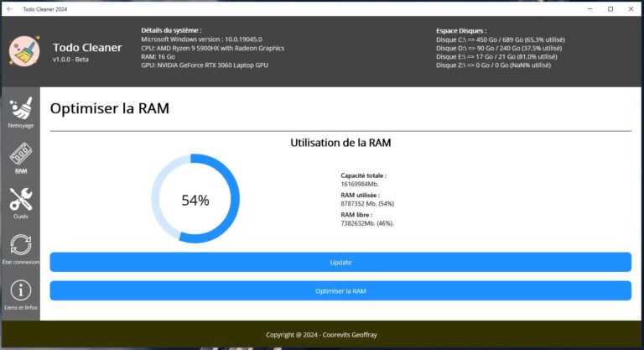Click the Optimiser la RAM page heading

110,108
